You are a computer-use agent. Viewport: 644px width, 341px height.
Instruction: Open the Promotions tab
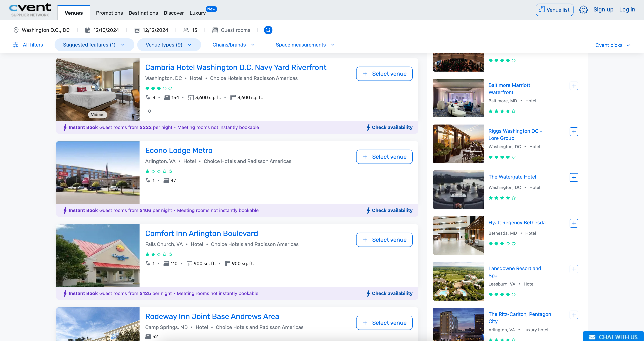tap(109, 13)
